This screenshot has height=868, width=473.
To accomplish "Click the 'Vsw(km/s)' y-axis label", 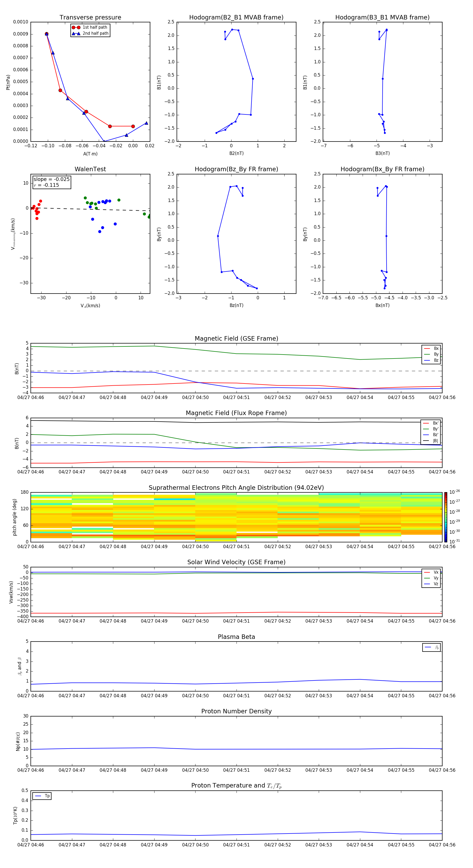I will pos(11,592).
